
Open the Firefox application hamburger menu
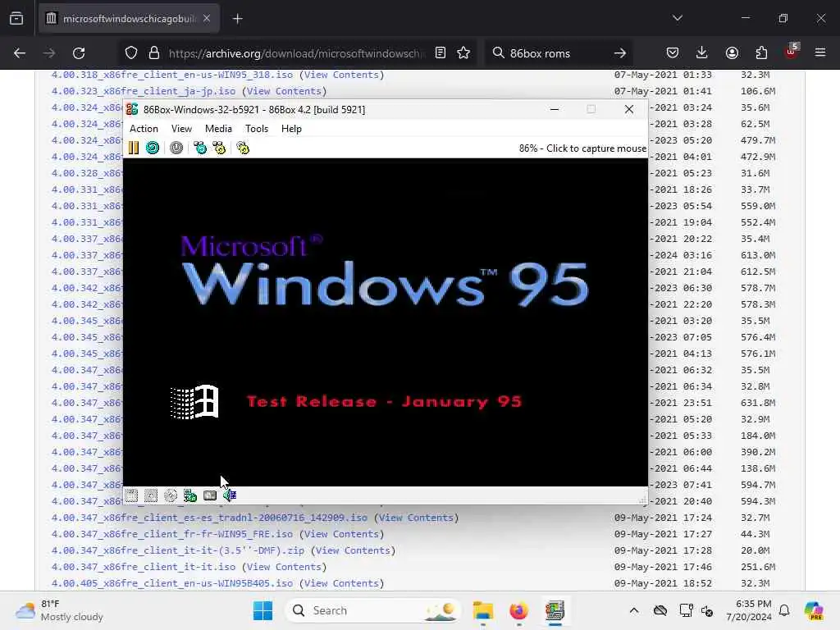click(820, 53)
